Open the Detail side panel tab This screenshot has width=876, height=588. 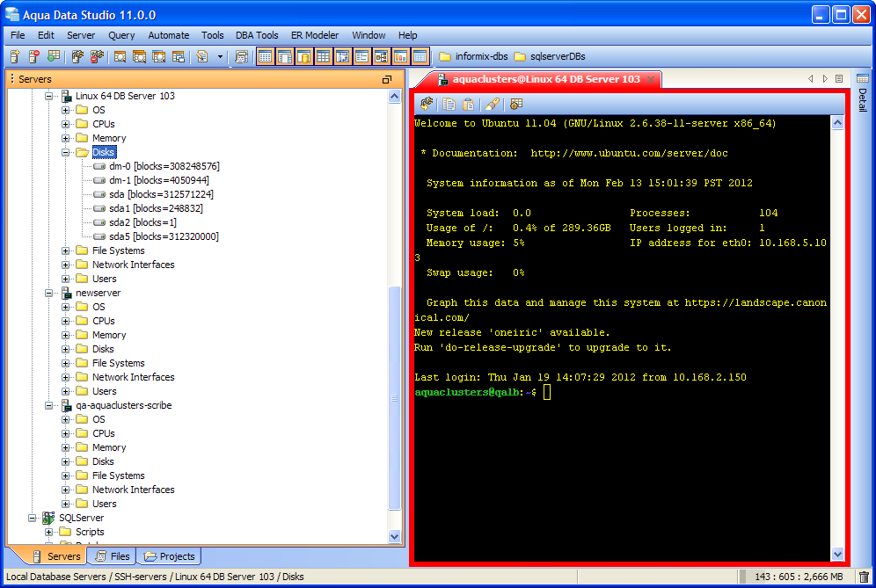coord(863,92)
